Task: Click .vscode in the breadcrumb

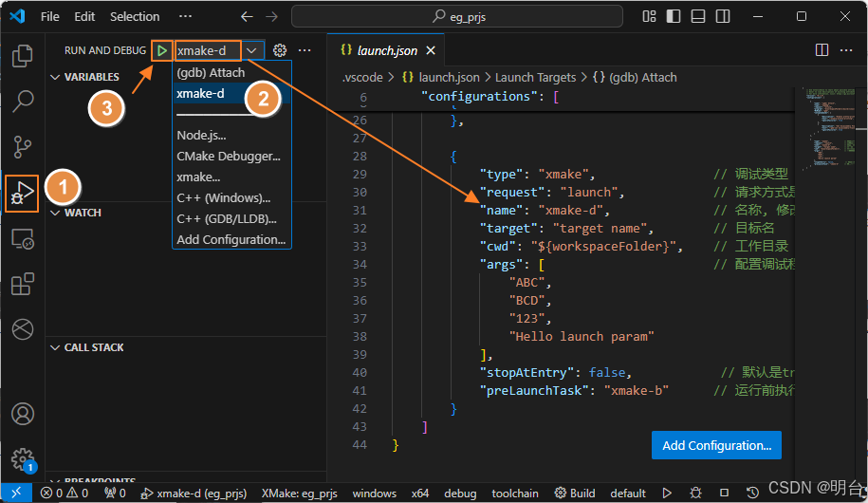Action: (362, 78)
